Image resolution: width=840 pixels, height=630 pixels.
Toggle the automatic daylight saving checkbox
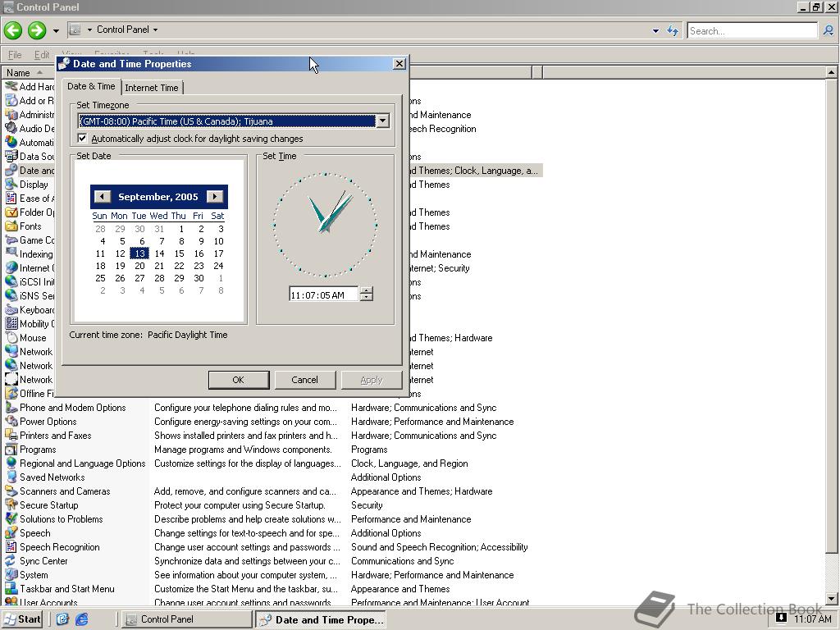(x=82, y=138)
